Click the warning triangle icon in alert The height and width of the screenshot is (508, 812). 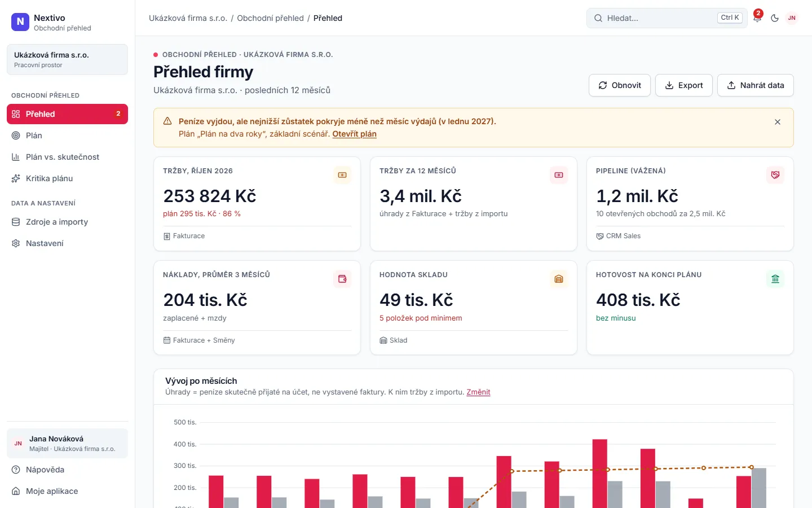coord(167,121)
